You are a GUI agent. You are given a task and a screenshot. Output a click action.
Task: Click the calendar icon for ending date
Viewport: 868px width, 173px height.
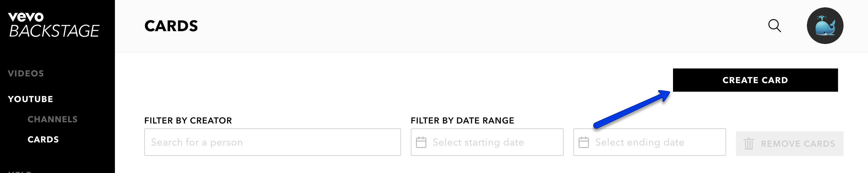(x=584, y=142)
